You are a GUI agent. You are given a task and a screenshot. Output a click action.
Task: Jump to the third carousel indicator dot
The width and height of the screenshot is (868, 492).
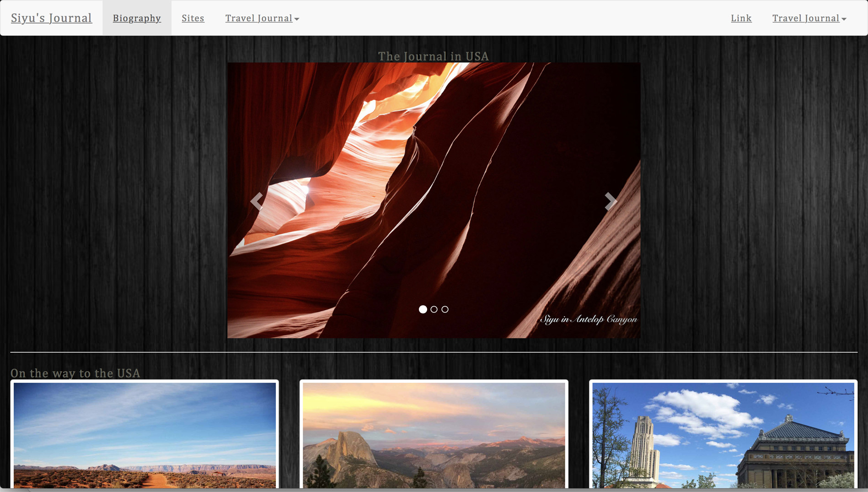click(x=445, y=309)
